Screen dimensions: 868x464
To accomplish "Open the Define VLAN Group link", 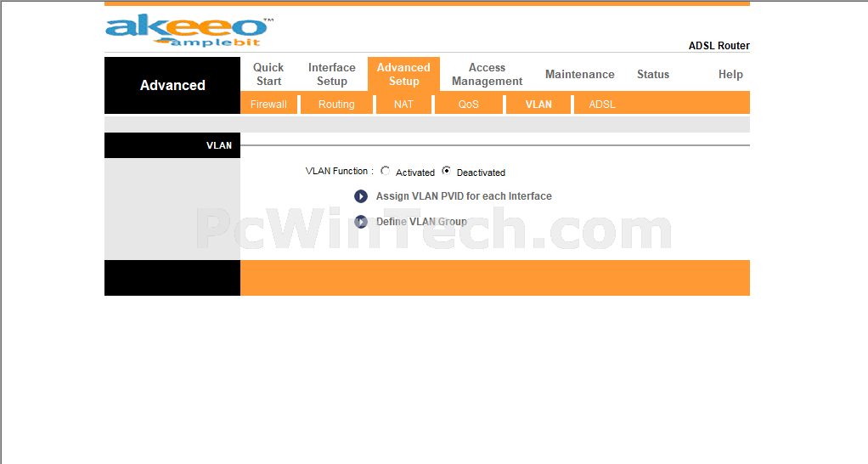I will coord(421,222).
